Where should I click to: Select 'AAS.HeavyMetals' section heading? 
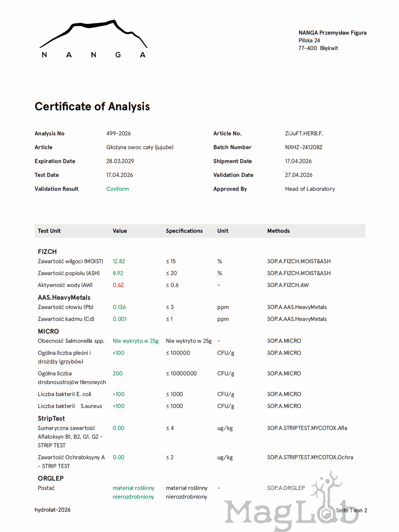(64, 298)
